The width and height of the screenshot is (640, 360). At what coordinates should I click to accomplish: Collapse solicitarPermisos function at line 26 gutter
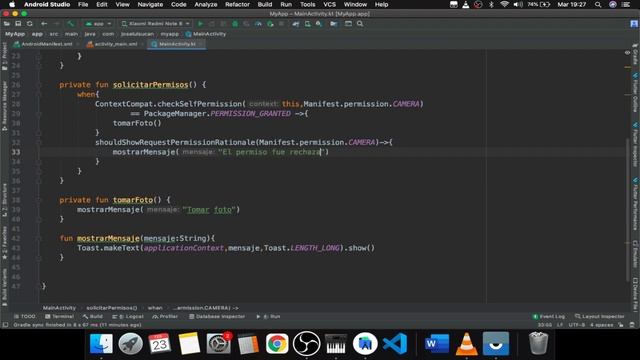point(38,85)
